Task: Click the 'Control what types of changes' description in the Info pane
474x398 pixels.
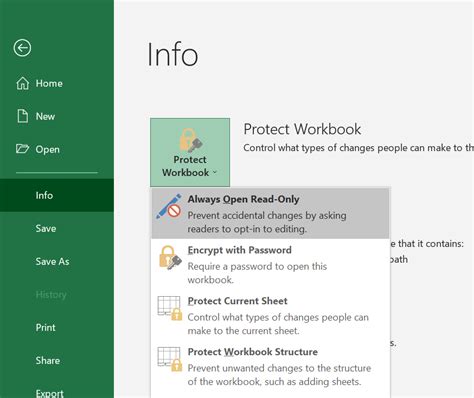Action: [358, 148]
